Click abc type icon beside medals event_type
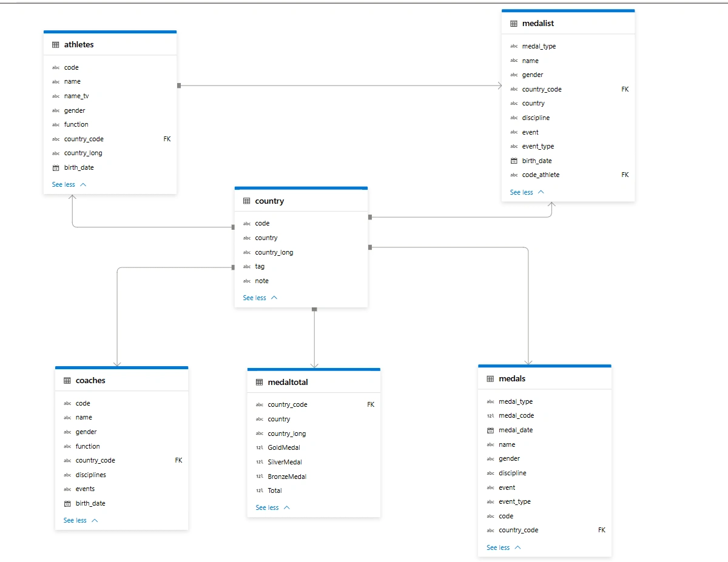Viewport: 728px width, 562px height. 490,502
